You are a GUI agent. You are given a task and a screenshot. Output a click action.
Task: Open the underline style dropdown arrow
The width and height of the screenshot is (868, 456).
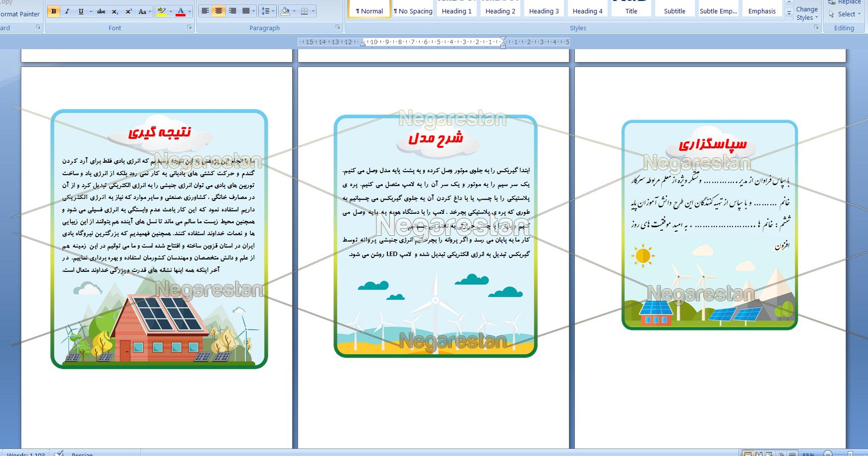coord(91,11)
